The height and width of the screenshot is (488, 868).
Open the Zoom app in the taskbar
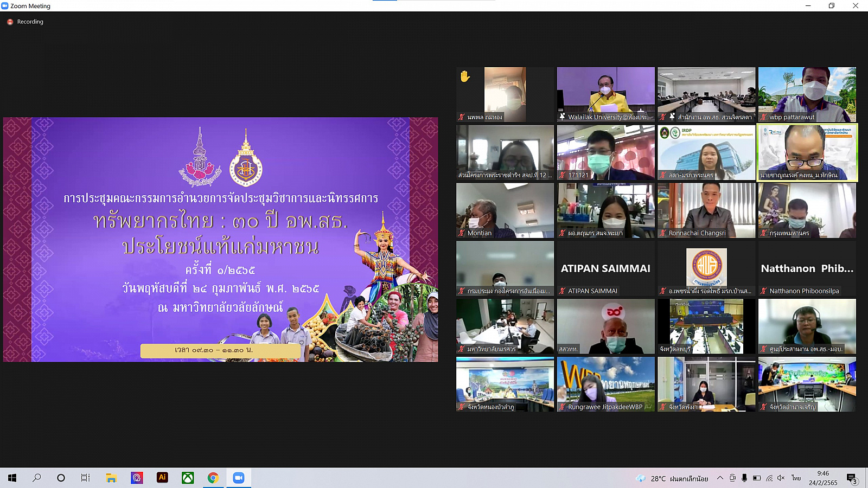(239, 478)
